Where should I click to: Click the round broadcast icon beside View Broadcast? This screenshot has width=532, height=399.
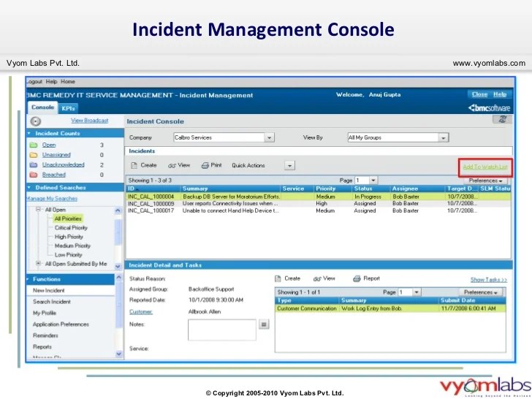coord(35,121)
